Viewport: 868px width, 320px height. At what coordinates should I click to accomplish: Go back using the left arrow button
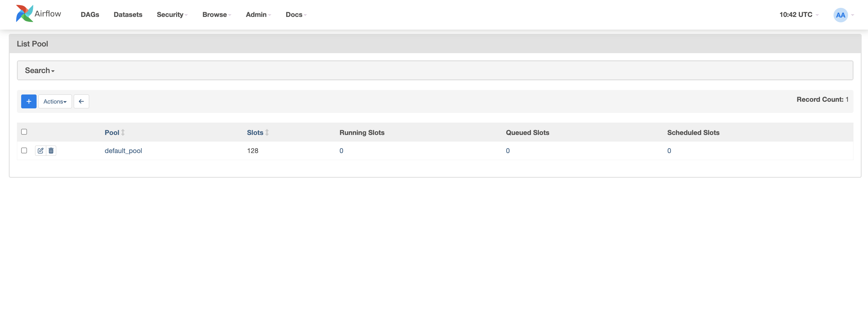[x=81, y=101]
